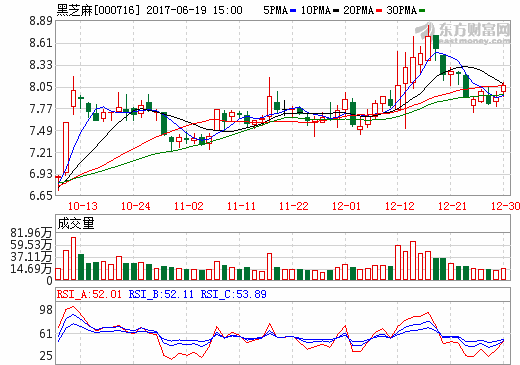Click the 20PMA legend label
Image resolution: width=520 pixels, height=365 pixels.
(x=359, y=10)
